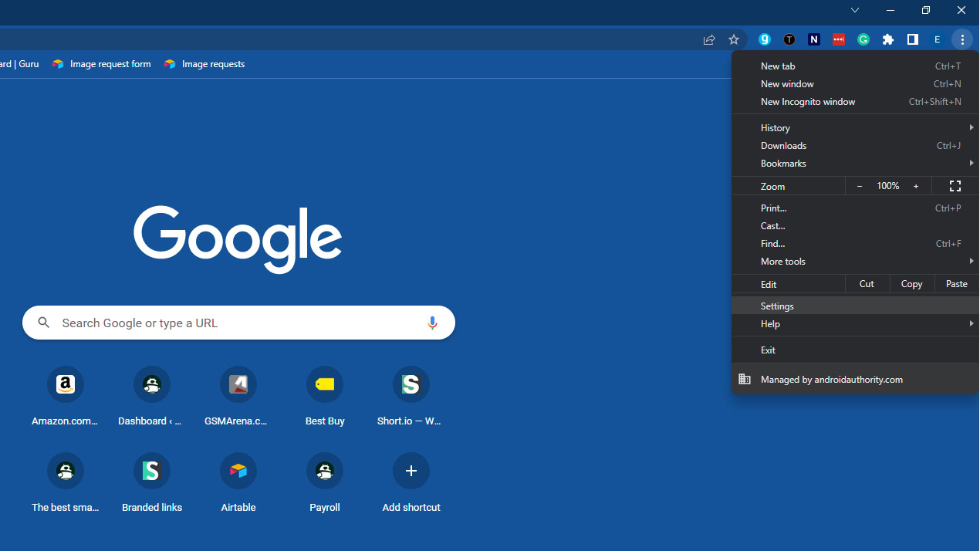This screenshot has width=980, height=551.
Task: Toggle the side panel icon
Action: coord(913,39)
